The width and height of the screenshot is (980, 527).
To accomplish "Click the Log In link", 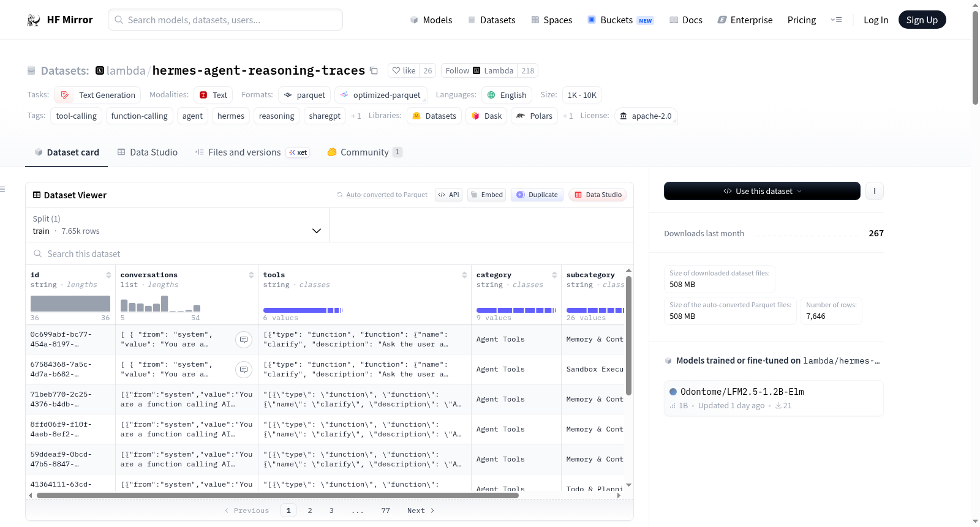I will (876, 20).
